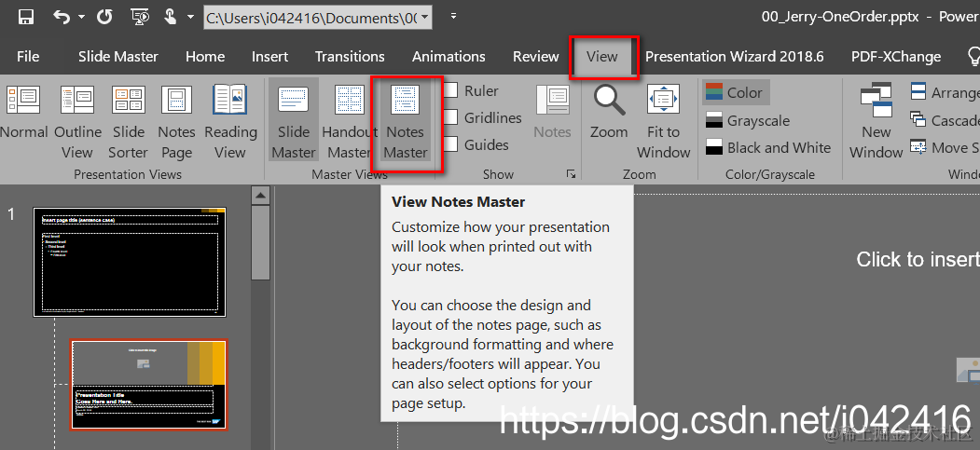The height and width of the screenshot is (450, 980).
Task: Switch to Outline View
Action: pyautogui.click(x=77, y=122)
